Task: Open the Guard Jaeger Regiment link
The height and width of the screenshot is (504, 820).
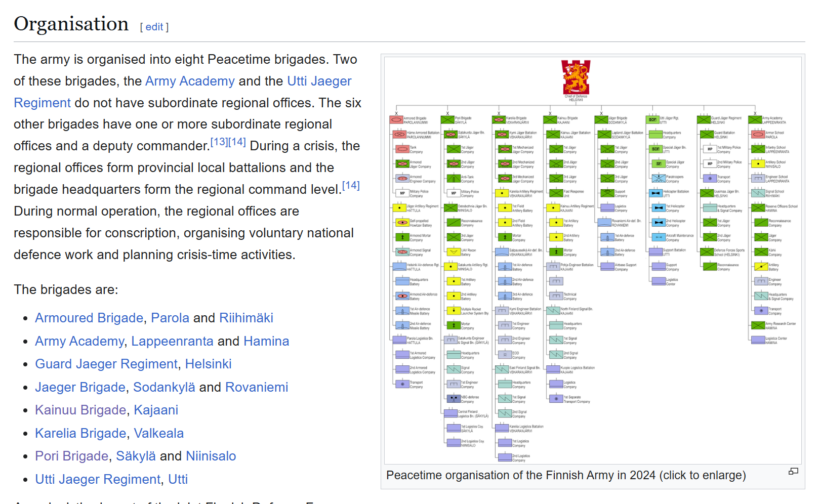Action: click(x=106, y=364)
